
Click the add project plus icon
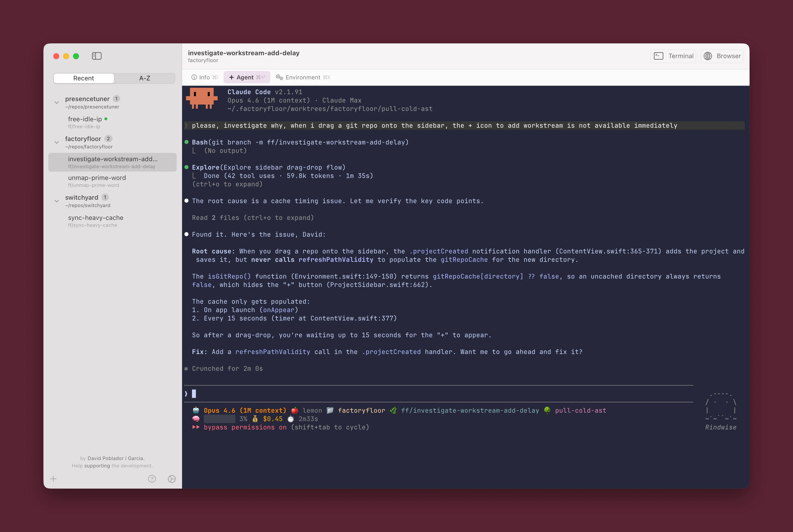(x=53, y=479)
